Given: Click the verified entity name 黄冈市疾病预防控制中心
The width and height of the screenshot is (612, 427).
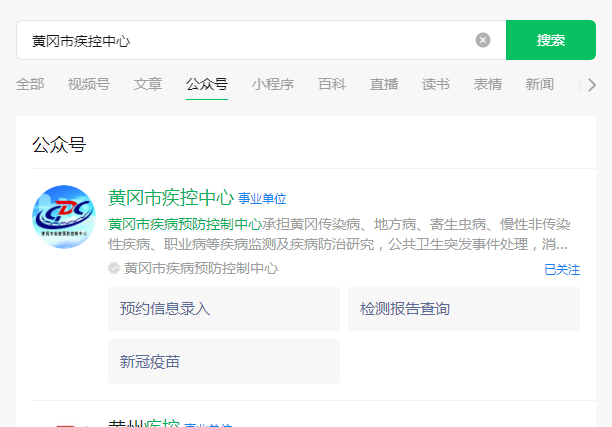Looking at the screenshot, I should (x=201, y=269).
